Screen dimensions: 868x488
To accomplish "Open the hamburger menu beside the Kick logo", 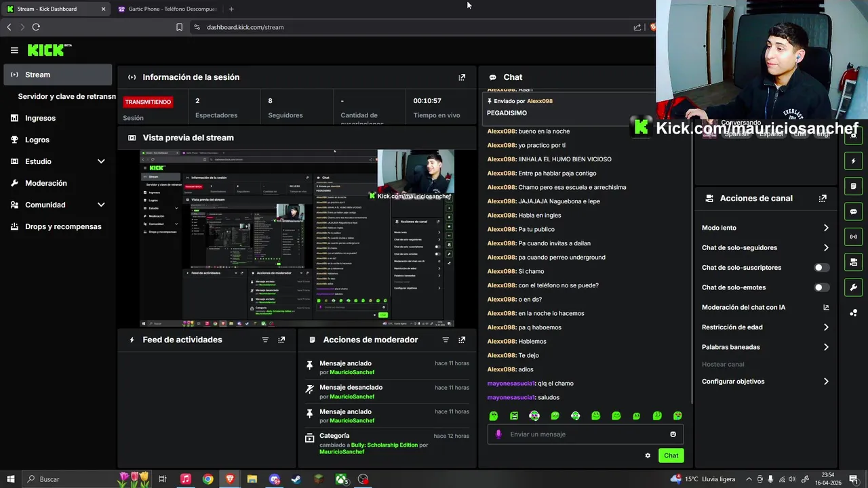I will 14,50.
